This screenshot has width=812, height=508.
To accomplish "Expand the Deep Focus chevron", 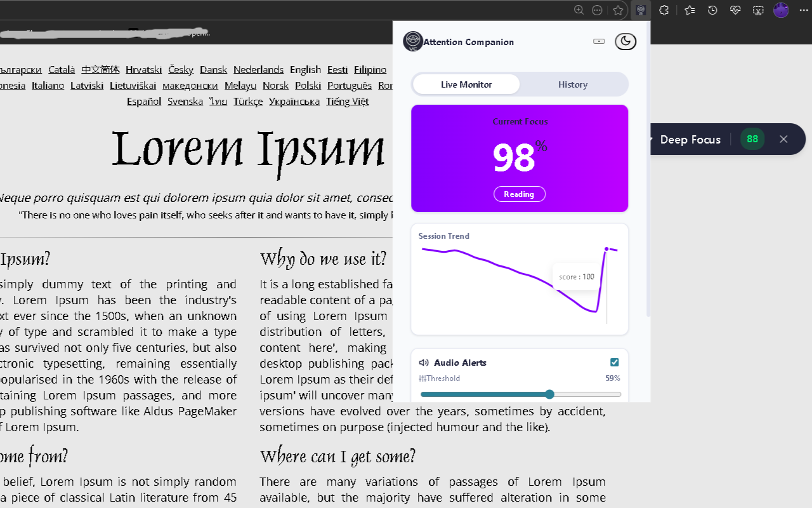I will click(651, 138).
